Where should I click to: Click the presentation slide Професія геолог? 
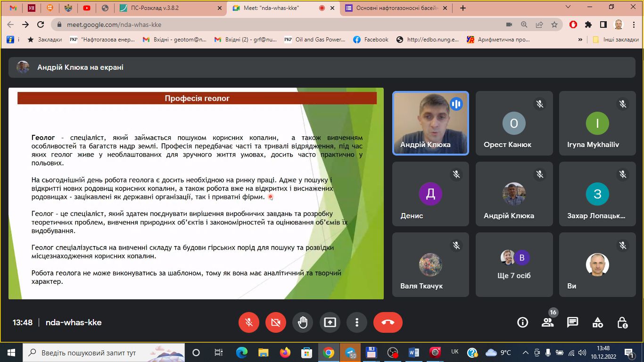tap(196, 193)
